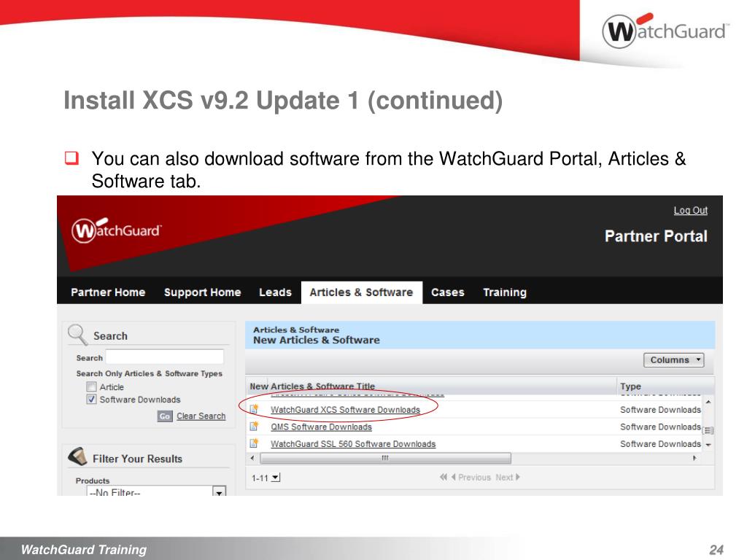Click Software Downloads type in QMS row

point(660,427)
